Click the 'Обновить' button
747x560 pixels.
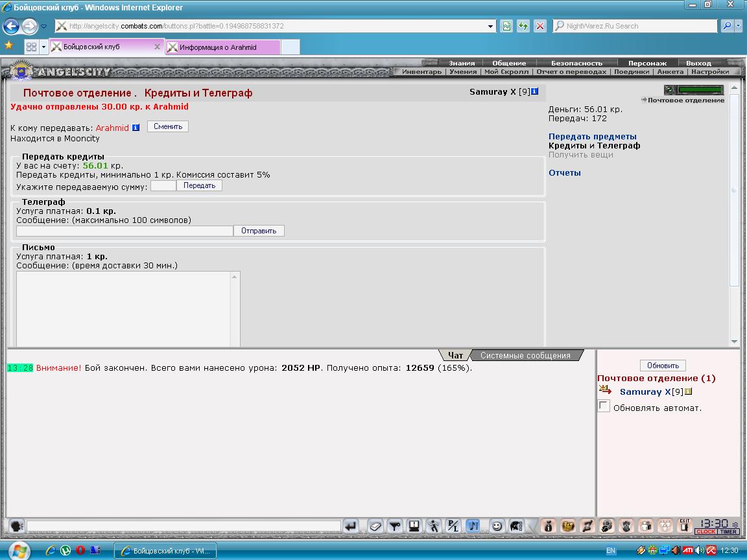point(663,366)
